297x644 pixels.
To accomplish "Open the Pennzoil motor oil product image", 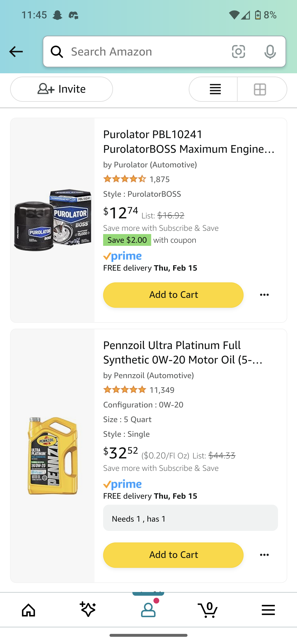I will (52, 456).
